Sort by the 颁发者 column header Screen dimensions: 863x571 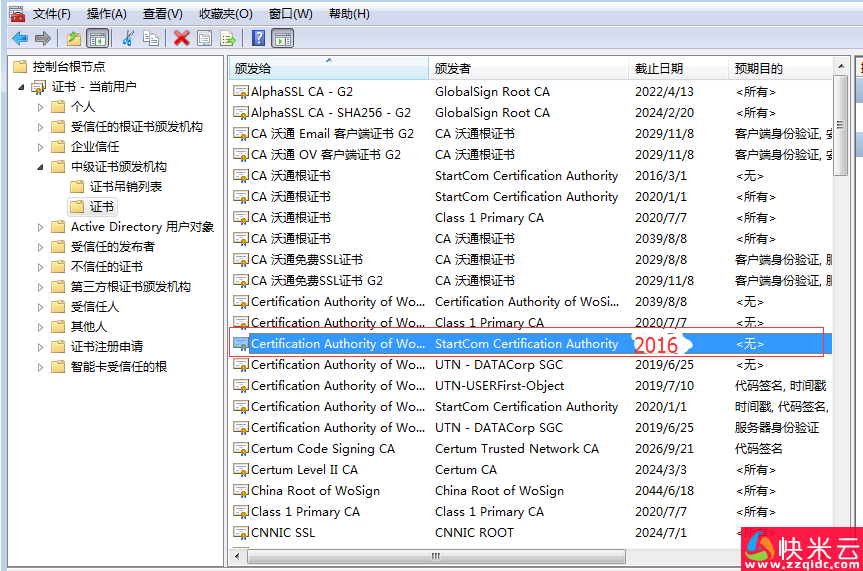[x=528, y=68]
